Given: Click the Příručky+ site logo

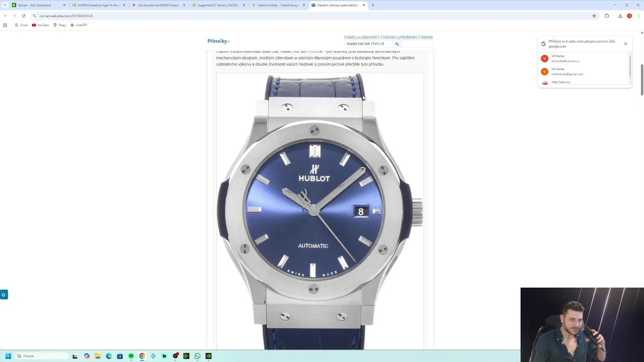Looking at the screenshot, I should pos(218,41).
